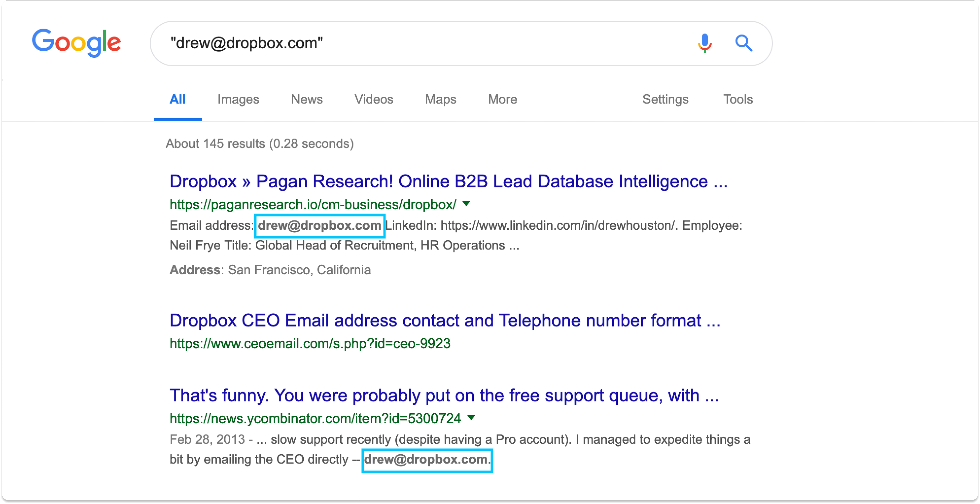The image size is (980, 504).
Task: Expand the More search categories menu
Action: click(502, 99)
